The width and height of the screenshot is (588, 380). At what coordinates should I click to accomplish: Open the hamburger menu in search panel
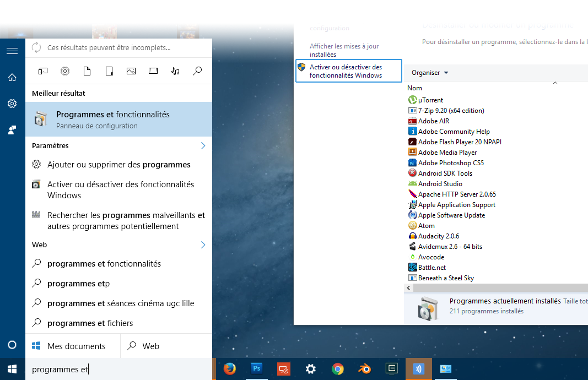[12, 51]
